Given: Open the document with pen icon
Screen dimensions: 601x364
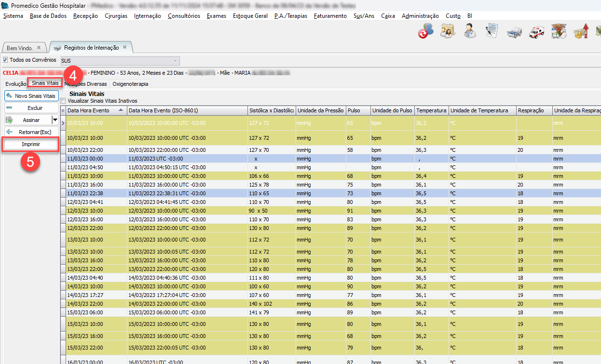Looking at the screenshot, I should [492, 31].
